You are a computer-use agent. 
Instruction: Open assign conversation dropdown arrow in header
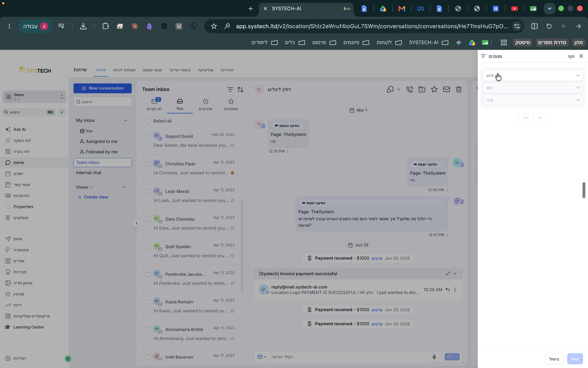point(399,89)
